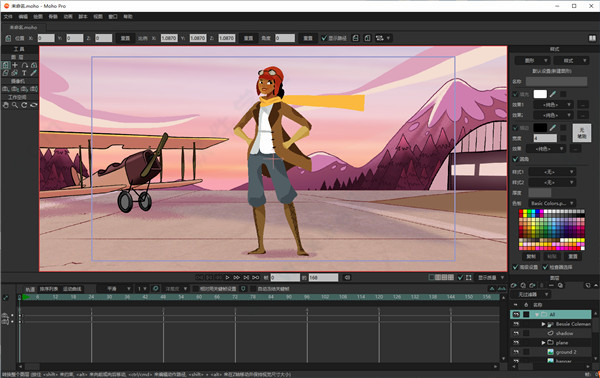Click the Reset button below color palette
Image resolution: width=600 pixels, height=378 pixels.
click(x=573, y=256)
